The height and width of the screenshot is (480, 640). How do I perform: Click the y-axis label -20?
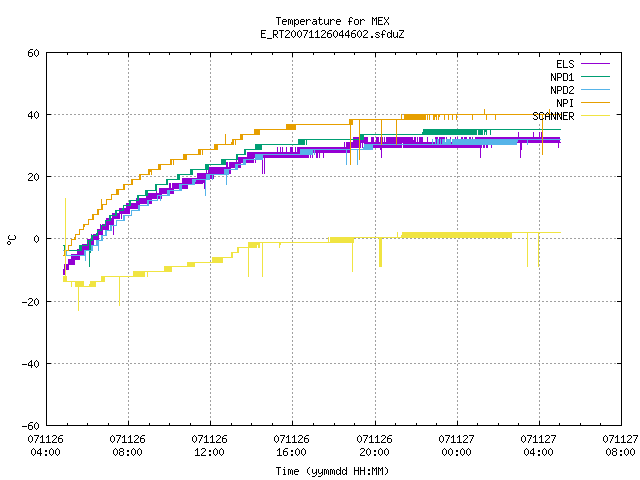point(31,302)
